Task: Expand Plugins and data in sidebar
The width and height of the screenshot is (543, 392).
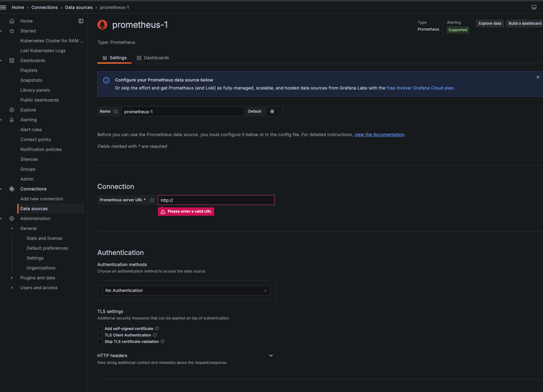Action: tap(12, 278)
